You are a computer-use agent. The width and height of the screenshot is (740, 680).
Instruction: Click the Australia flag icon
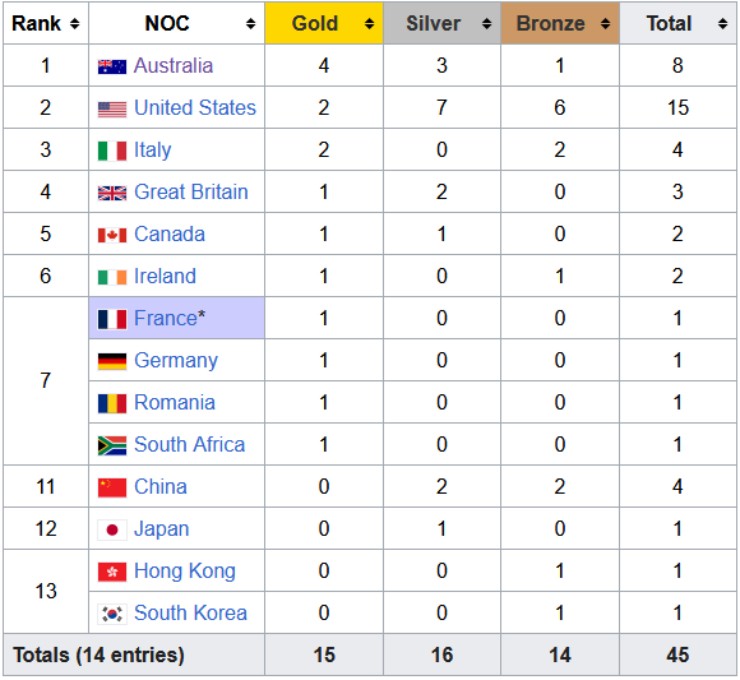point(112,67)
